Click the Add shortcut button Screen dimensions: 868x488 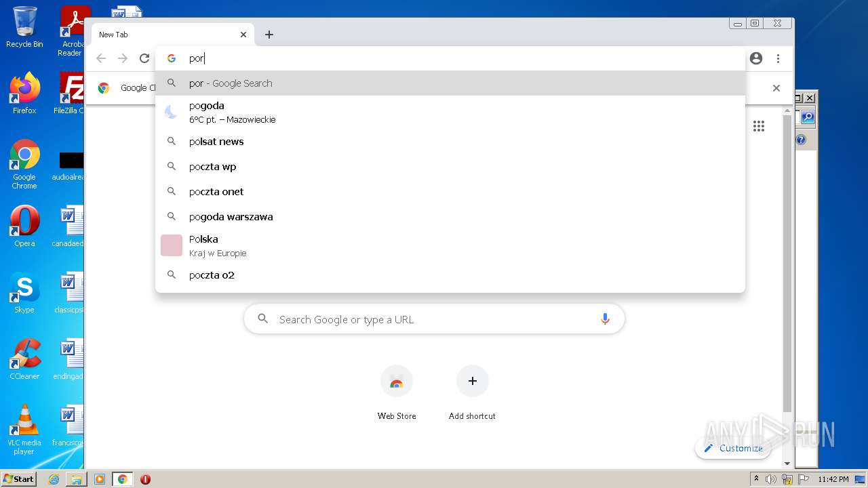click(x=472, y=393)
